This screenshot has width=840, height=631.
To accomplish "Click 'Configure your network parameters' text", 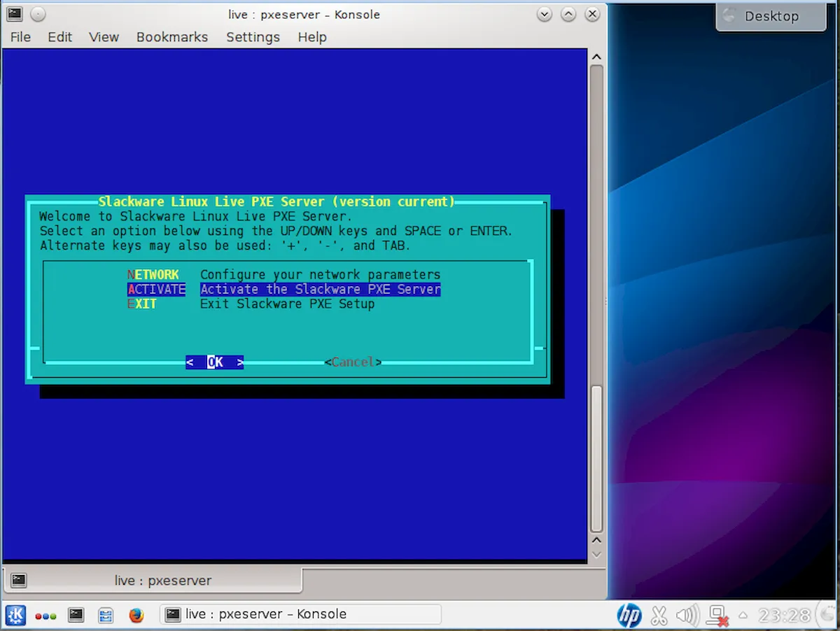I will coord(321,275).
